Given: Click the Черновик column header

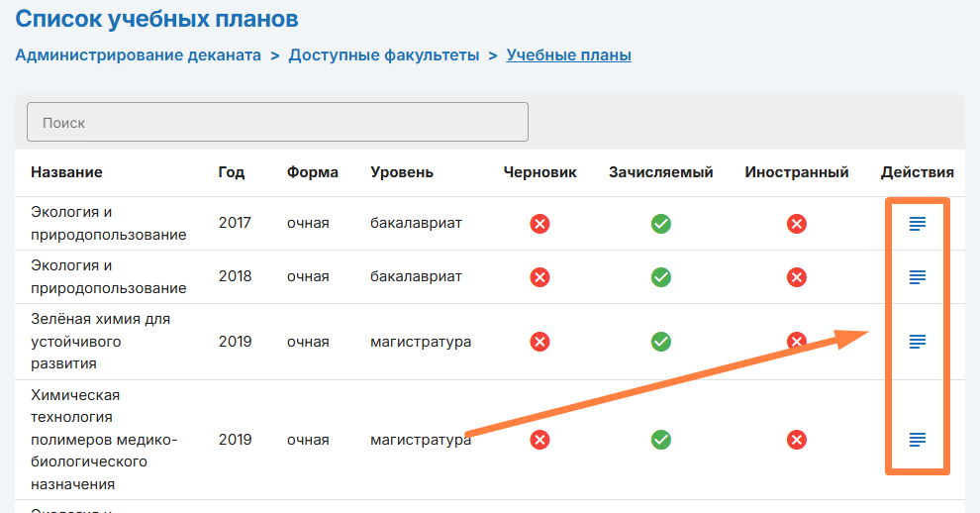Looking at the screenshot, I should (539, 172).
